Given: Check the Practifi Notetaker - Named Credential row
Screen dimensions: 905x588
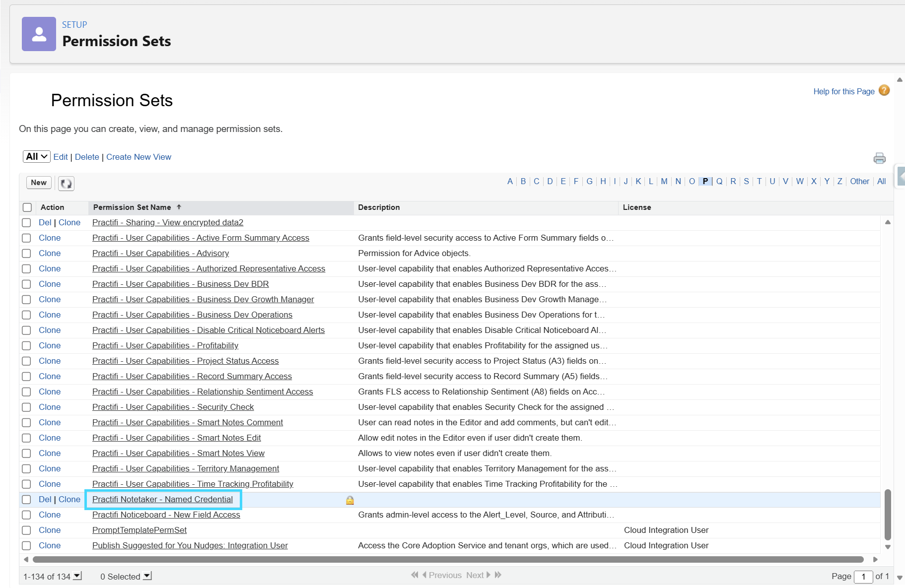Looking at the screenshot, I should pyautogui.click(x=26, y=500).
